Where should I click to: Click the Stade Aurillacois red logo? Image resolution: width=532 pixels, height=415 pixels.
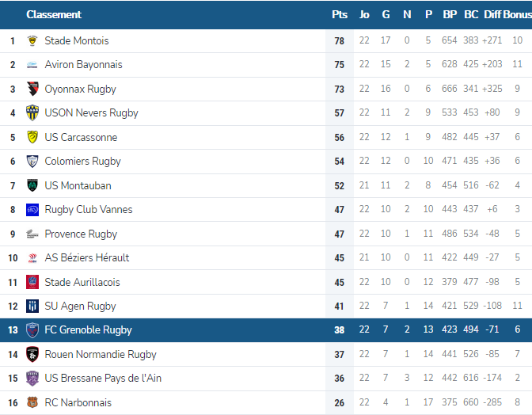(x=32, y=282)
